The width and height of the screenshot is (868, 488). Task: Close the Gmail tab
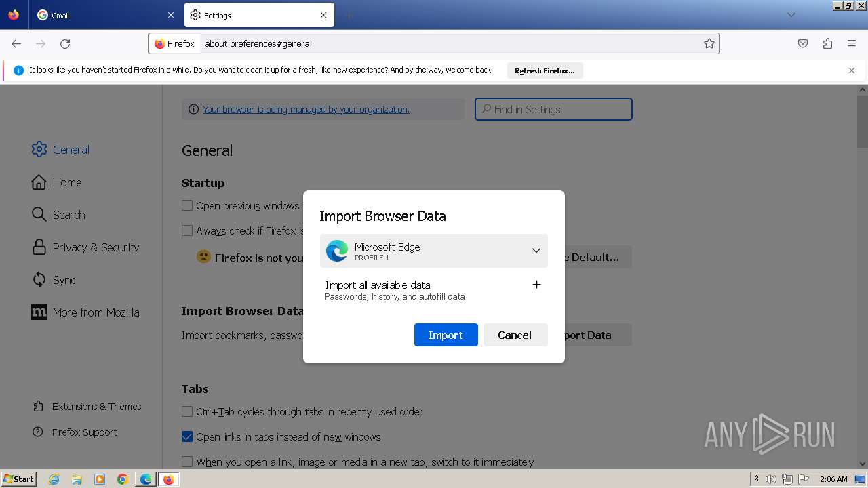[170, 15]
